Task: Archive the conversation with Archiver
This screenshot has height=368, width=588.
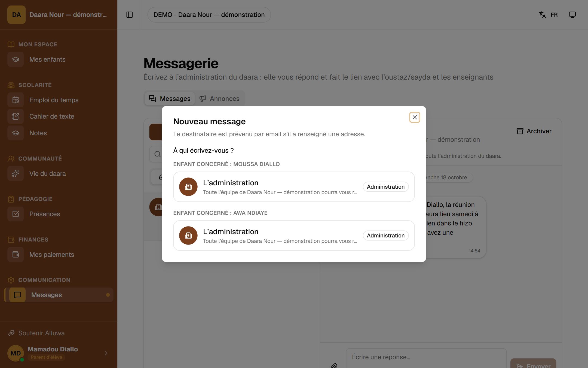Action: point(534,131)
